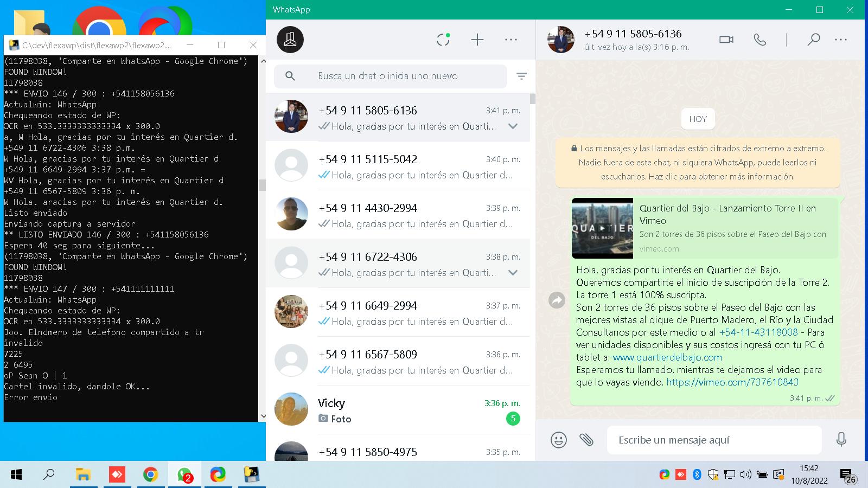Screen dimensions: 868x488
Task: Click console scrollbar down arrow
Action: [x=263, y=416]
